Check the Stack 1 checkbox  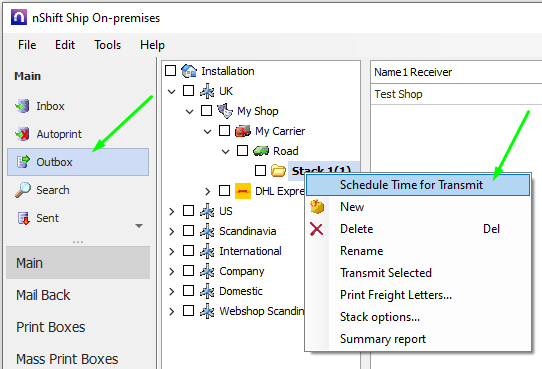point(260,170)
